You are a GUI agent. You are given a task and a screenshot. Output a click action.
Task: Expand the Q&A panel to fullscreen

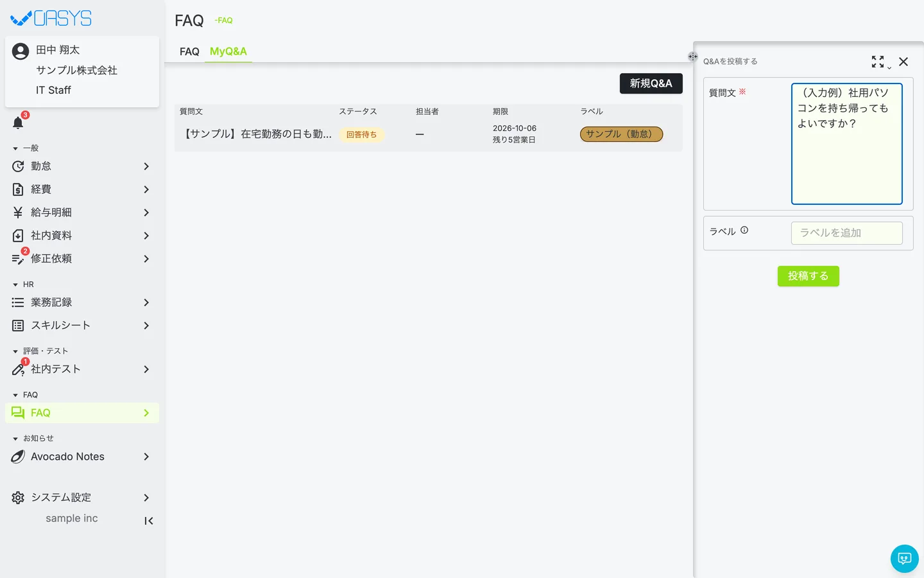click(878, 62)
